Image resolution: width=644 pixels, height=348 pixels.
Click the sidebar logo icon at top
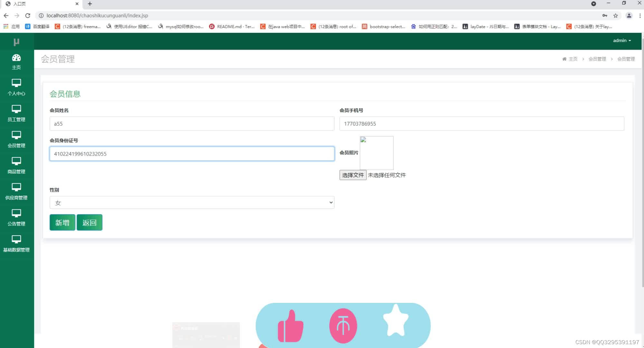coord(16,42)
